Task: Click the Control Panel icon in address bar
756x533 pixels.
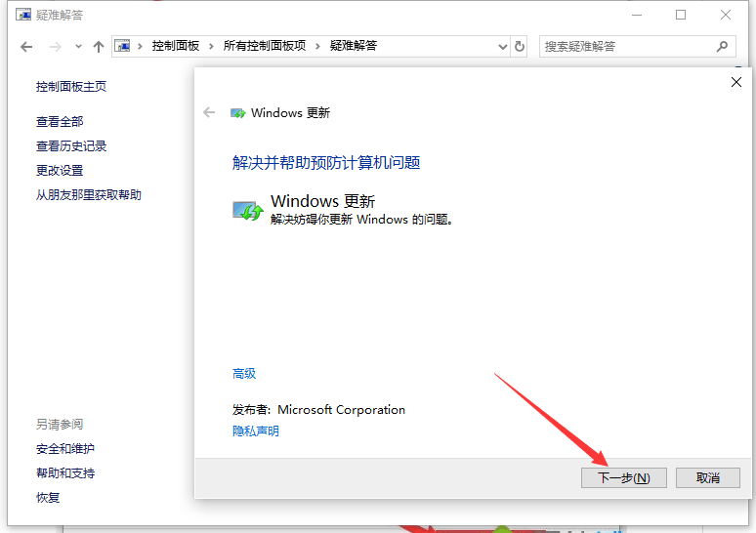Action: (122, 46)
